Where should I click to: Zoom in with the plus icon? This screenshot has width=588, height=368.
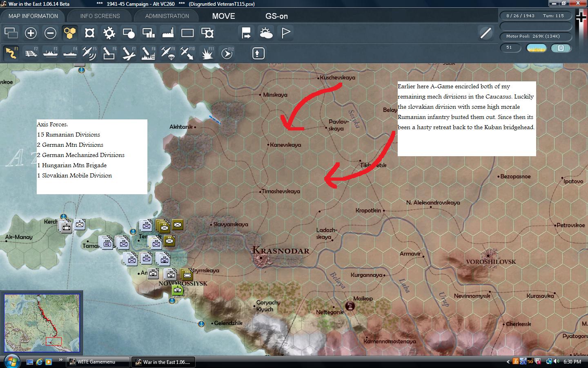point(31,33)
